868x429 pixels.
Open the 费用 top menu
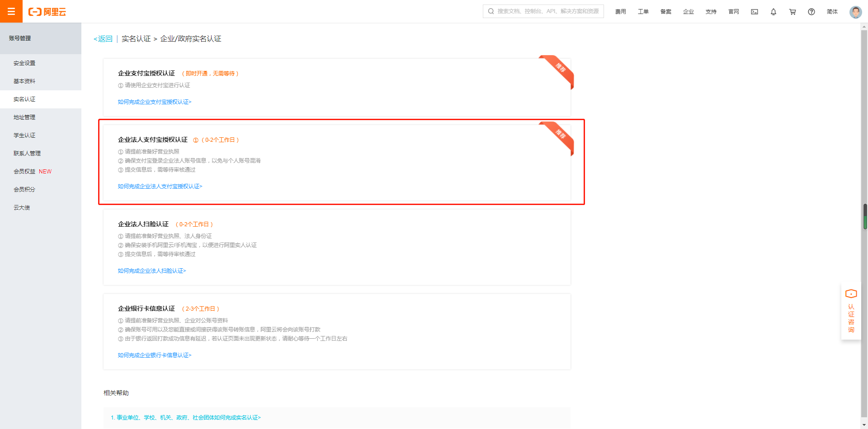[621, 12]
